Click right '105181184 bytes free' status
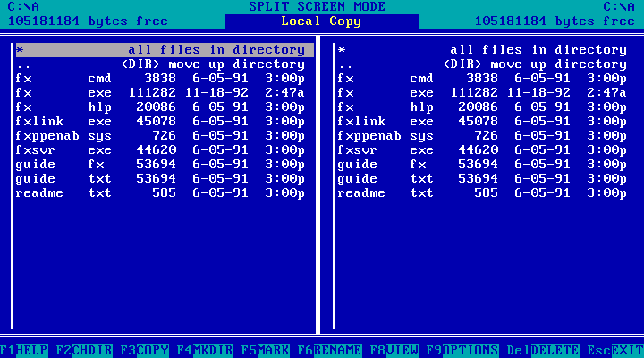The image size is (644, 358). coord(555,21)
